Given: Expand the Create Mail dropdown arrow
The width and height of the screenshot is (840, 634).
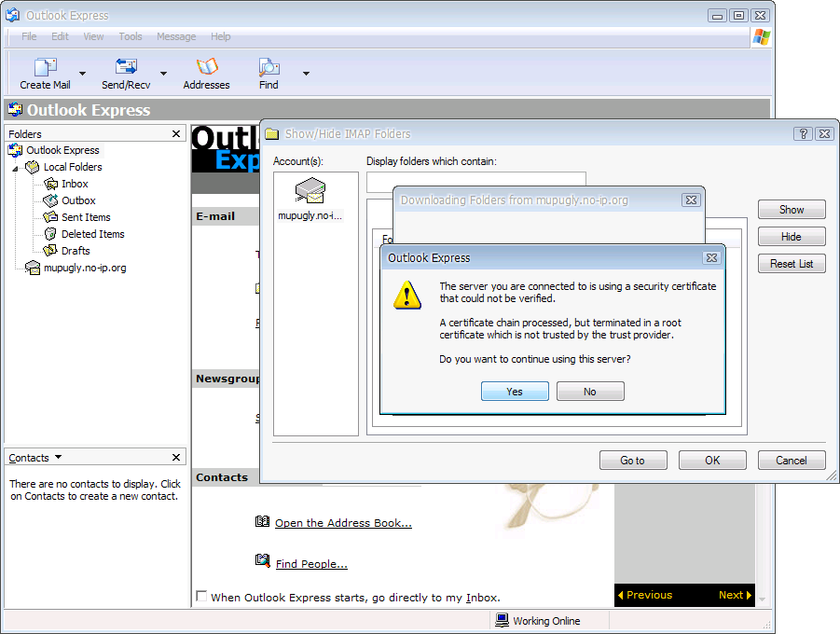Looking at the screenshot, I should tap(82, 73).
